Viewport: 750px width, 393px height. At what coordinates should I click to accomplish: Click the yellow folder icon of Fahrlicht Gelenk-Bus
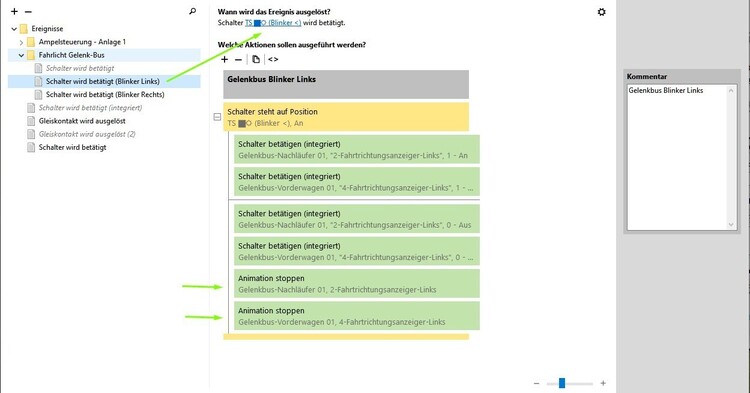[31, 55]
